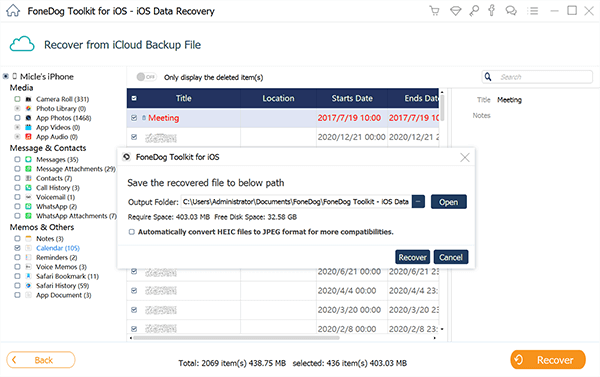Click the Call History icon
Screen dimensions: 600x377
click(x=28, y=188)
